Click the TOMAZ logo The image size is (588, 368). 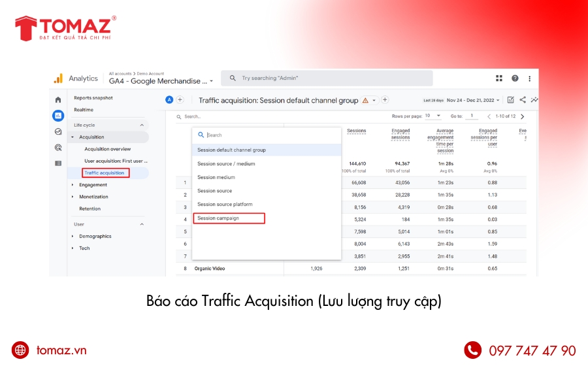[x=65, y=28]
